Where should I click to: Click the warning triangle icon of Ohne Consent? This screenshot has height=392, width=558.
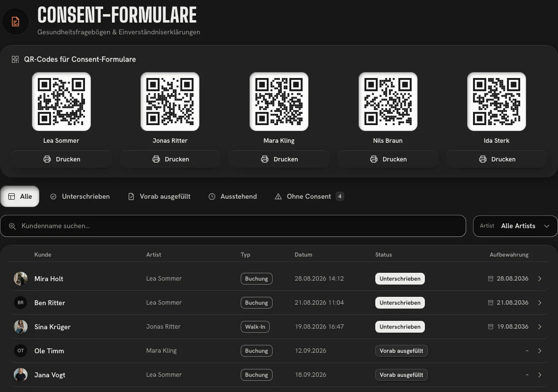click(279, 197)
